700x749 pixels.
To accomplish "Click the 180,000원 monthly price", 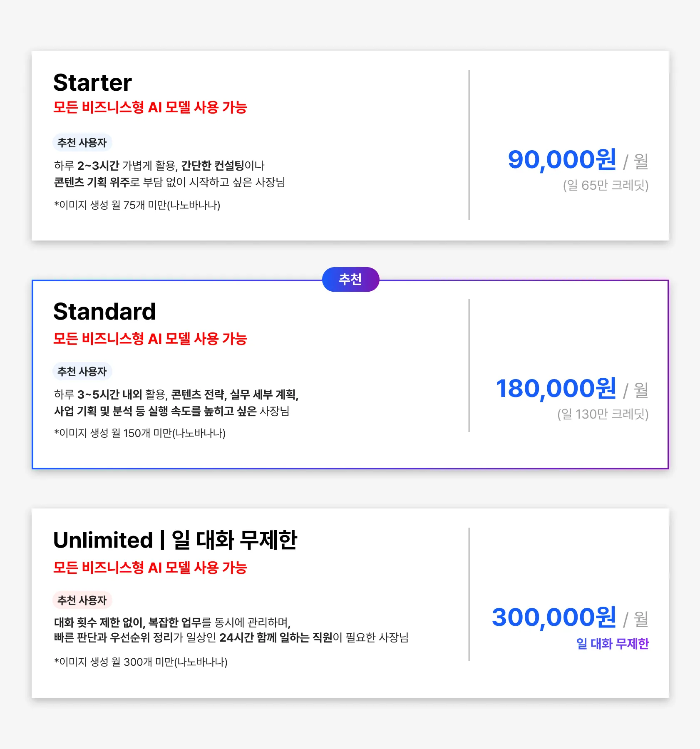I will pyautogui.click(x=556, y=389).
